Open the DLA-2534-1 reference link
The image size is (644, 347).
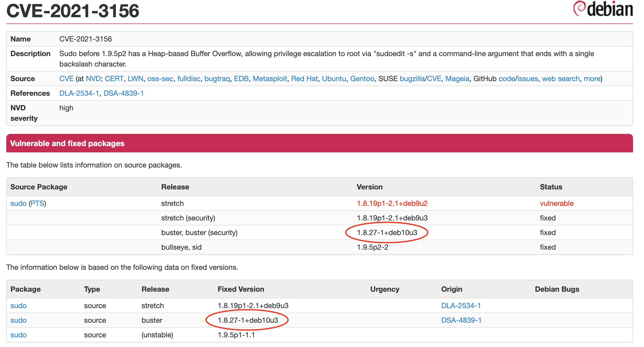click(x=79, y=93)
